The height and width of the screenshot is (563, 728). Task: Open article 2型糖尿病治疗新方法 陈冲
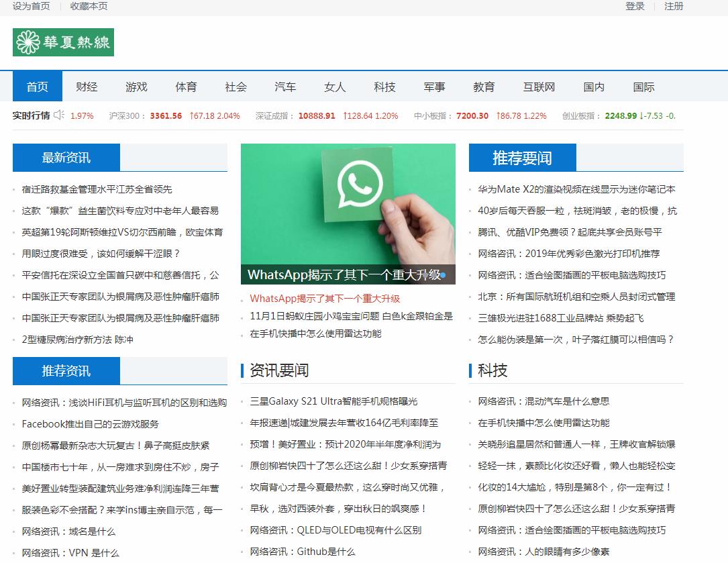point(78,339)
